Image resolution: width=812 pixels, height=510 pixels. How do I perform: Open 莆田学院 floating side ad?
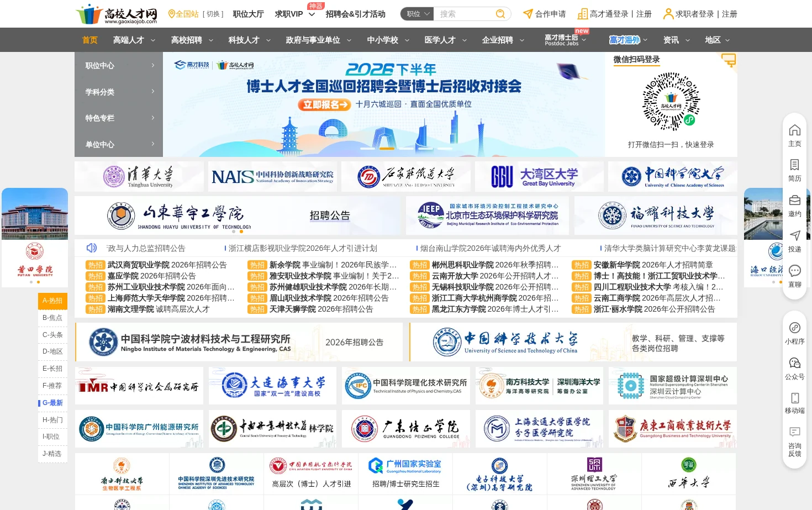[x=35, y=238]
